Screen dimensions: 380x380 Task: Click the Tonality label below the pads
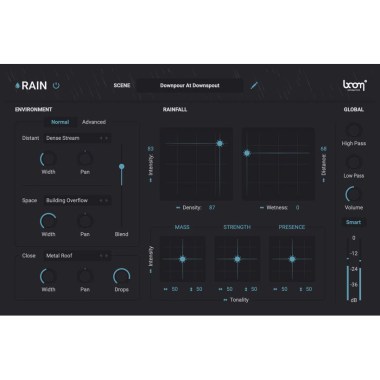coord(239,300)
